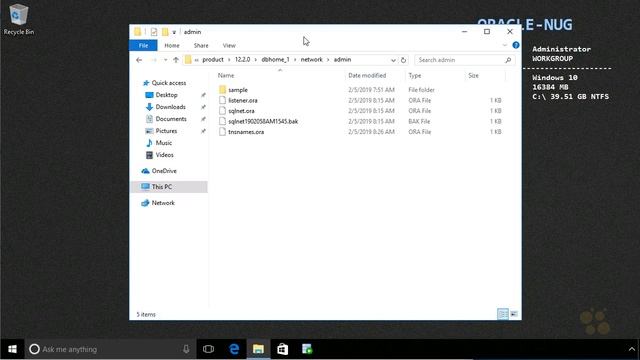Click the pin icon next to Downloads

203,107
